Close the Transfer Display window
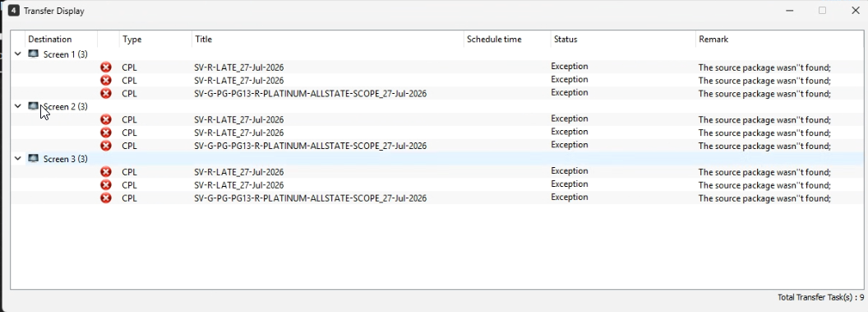Screen dimensions: 868x312 click(855, 11)
